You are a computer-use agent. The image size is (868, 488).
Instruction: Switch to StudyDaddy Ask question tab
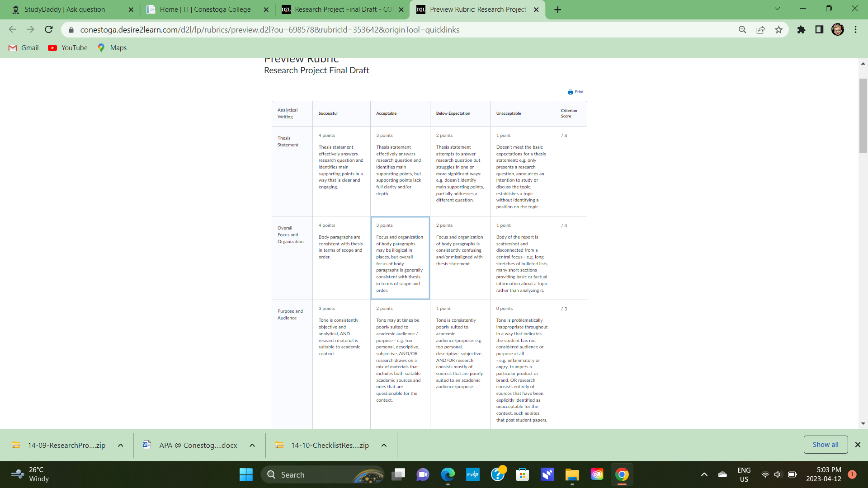coord(66,9)
